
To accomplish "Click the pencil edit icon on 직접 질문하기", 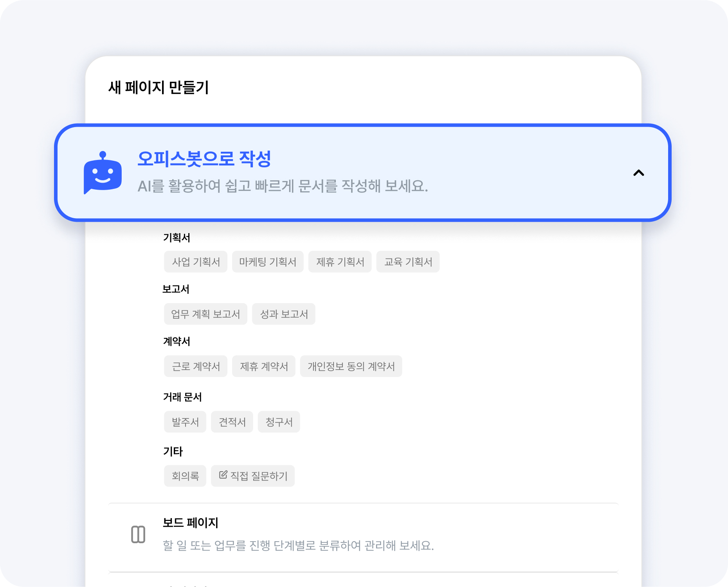I will pyautogui.click(x=223, y=475).
